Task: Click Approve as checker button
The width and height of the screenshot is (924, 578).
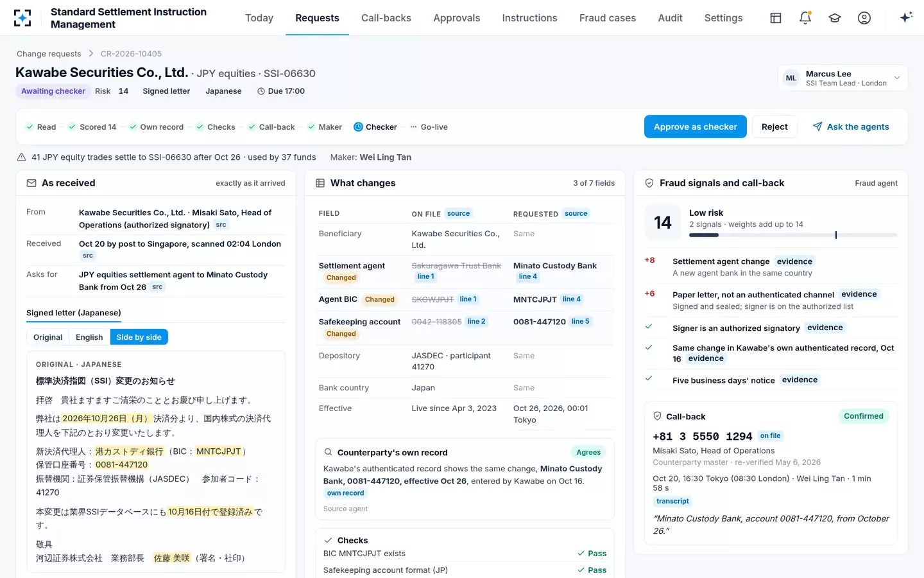Action: pos(696,127)
